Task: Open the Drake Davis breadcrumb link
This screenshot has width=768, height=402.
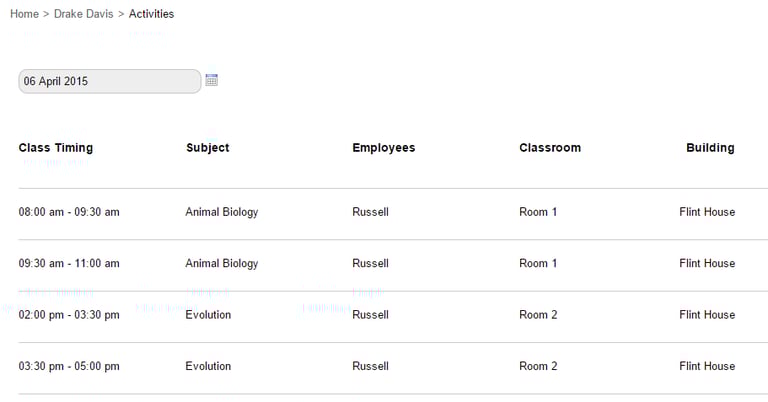Action: (83, 14)
